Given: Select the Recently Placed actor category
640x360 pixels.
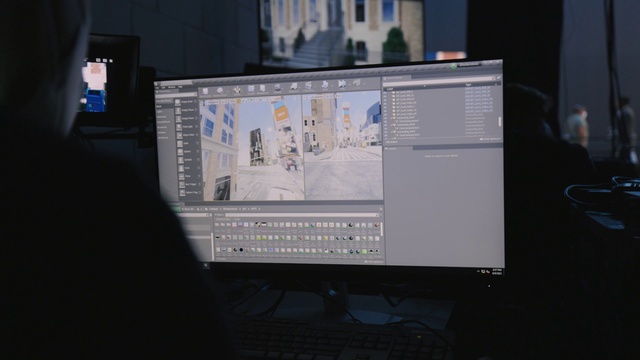Looking at the screenshot, I should [163, 101].
